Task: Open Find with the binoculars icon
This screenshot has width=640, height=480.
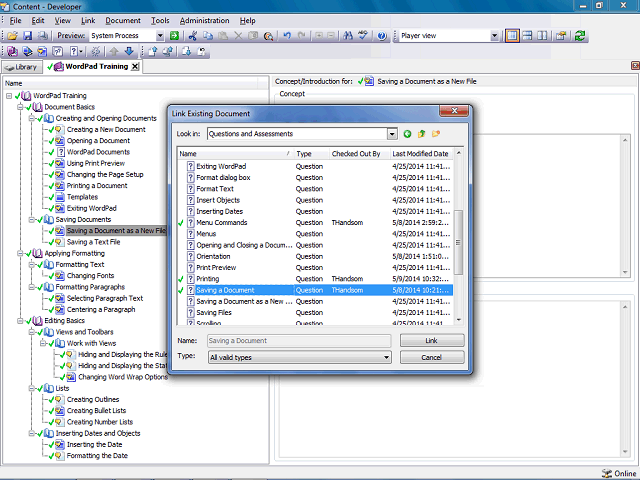Action: coord(348,36)
